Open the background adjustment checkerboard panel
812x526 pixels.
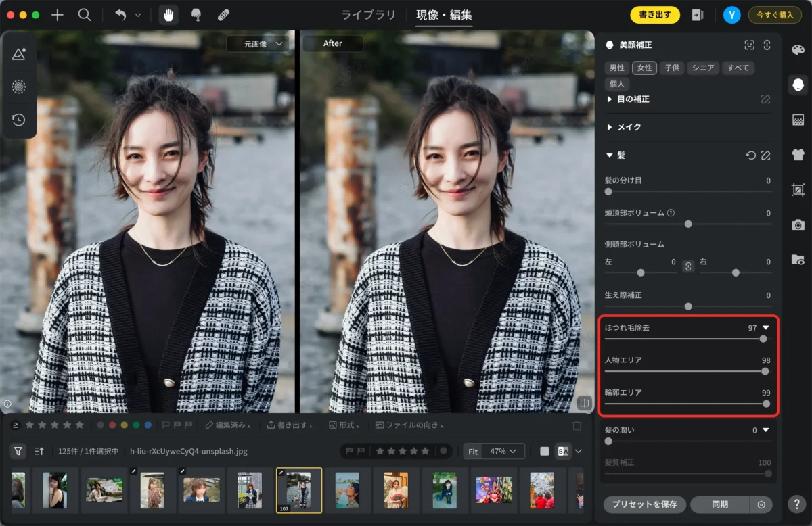[x=798, y=120]
